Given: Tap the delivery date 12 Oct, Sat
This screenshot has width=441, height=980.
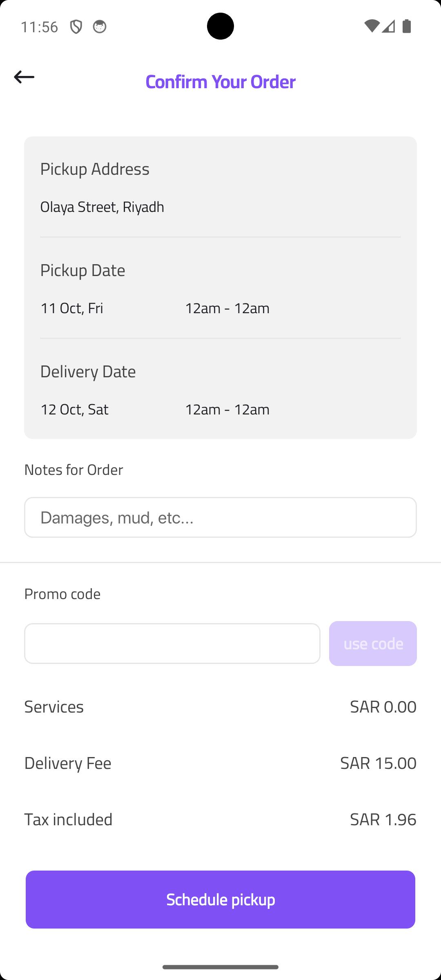Looking at the screenshot, I should click(x=74, y=409).
